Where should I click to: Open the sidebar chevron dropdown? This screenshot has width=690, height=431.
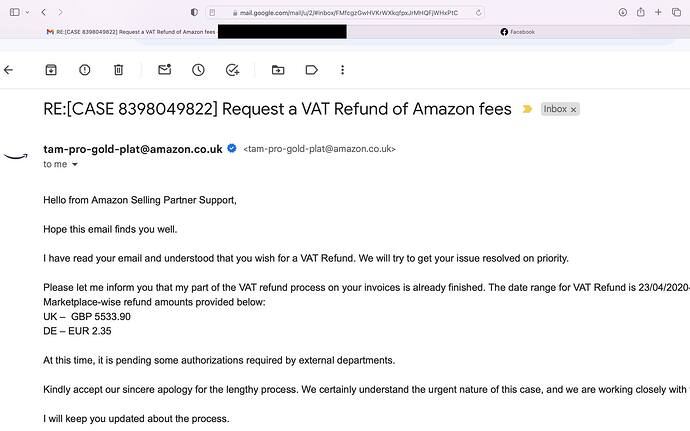tap(27, 12)
